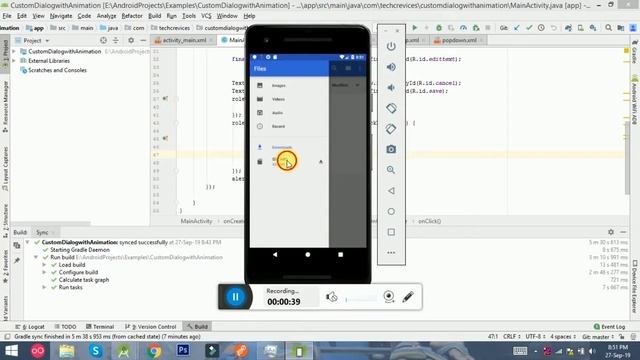This screenshot has width=640, height=360.
Task: Click emulator sidebar Overview square icon
Action: point(391,232)
